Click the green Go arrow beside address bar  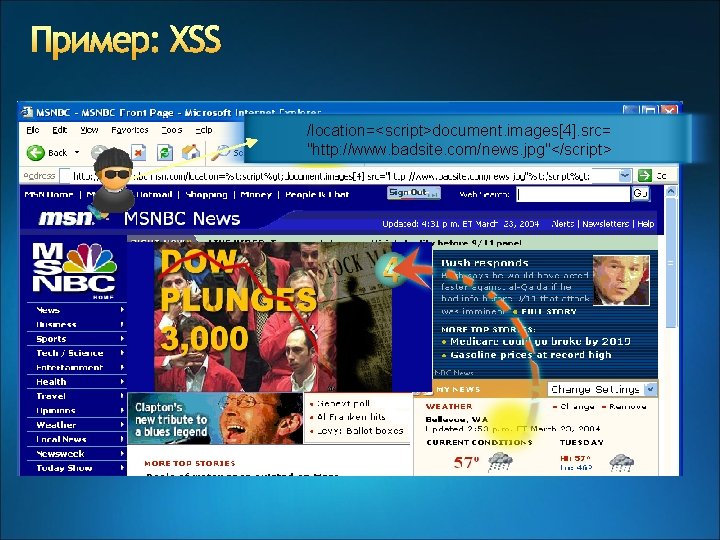coord(645,175)
